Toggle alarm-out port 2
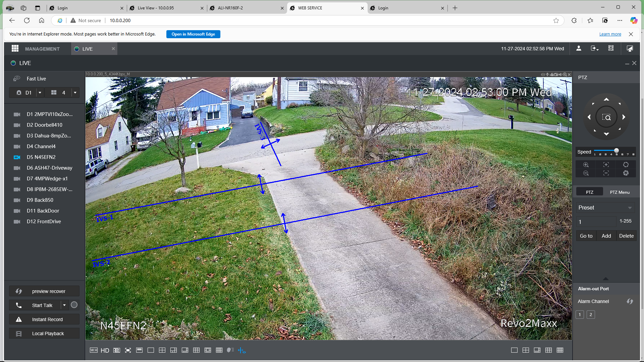The height and width of the screenshot is (362, 644). [591, 314]
